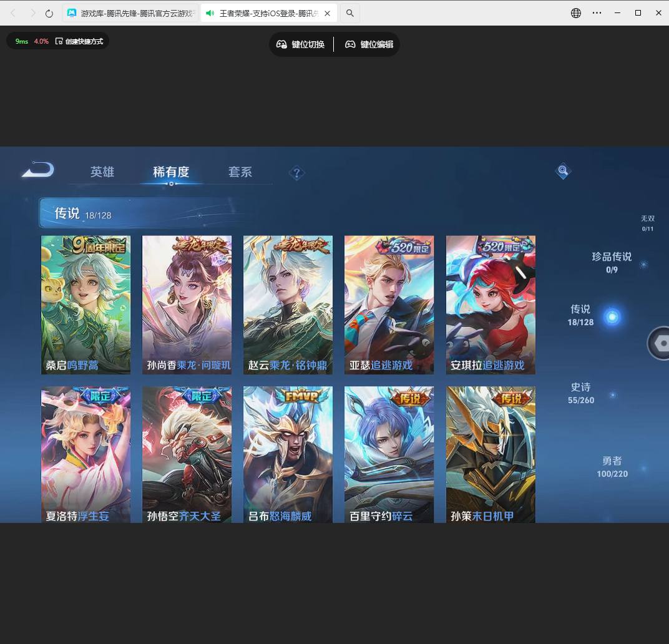The width and height of the screenshot is (669, 644).
Task: Click the help question mark icon
Action: (x=297, y=173)
